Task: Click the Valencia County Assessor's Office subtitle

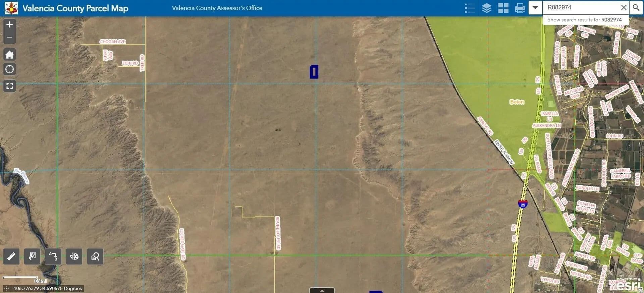Action: point(217,8)
